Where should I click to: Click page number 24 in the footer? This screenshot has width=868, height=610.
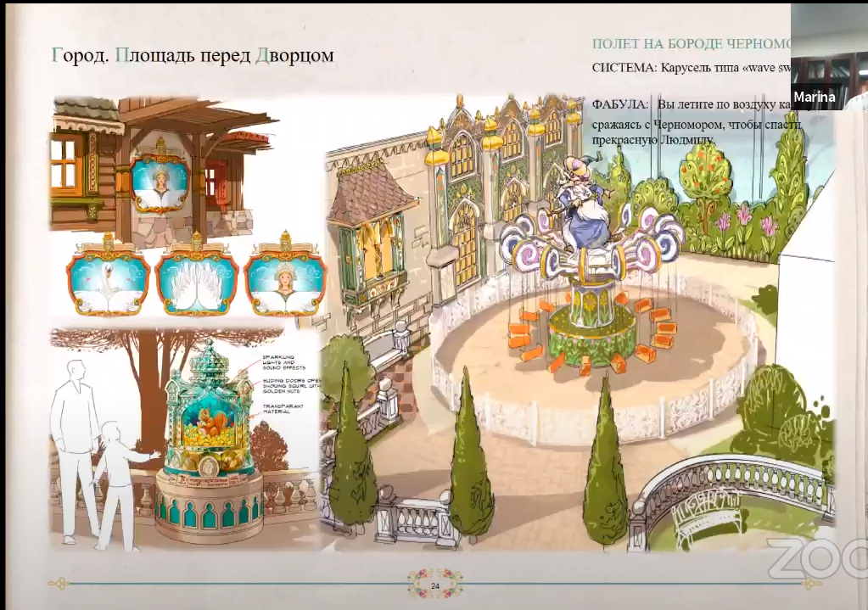click(x=434, y=586)
